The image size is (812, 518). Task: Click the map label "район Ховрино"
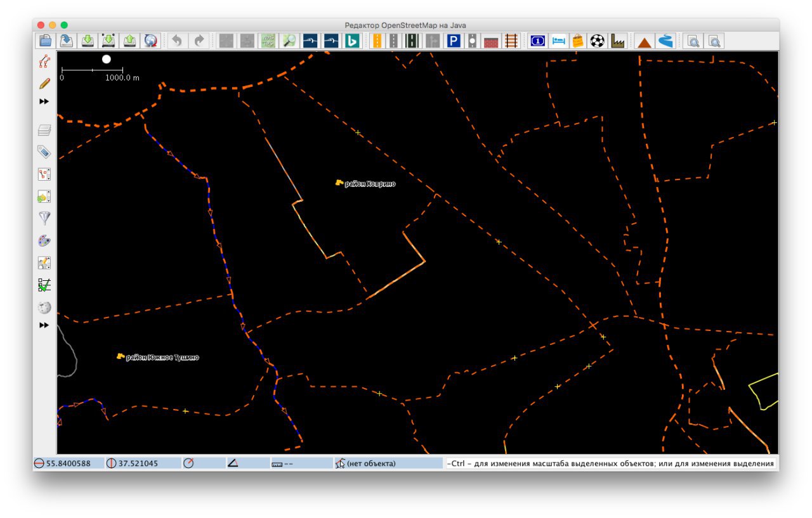click(x=370, y=184)
